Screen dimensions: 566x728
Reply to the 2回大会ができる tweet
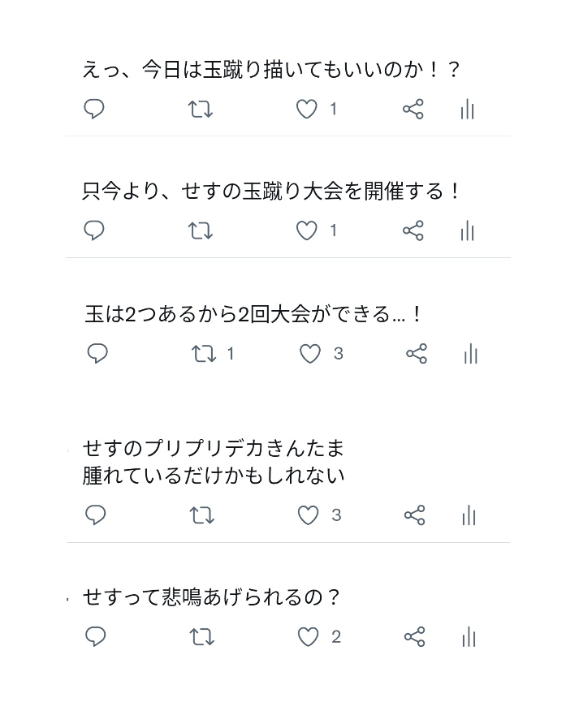click(x=97, y=353)
